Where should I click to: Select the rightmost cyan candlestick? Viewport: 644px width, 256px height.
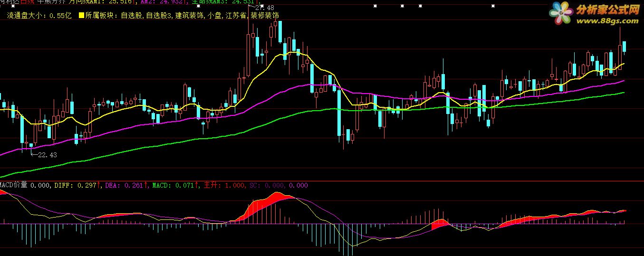click(x=625, y=47)
